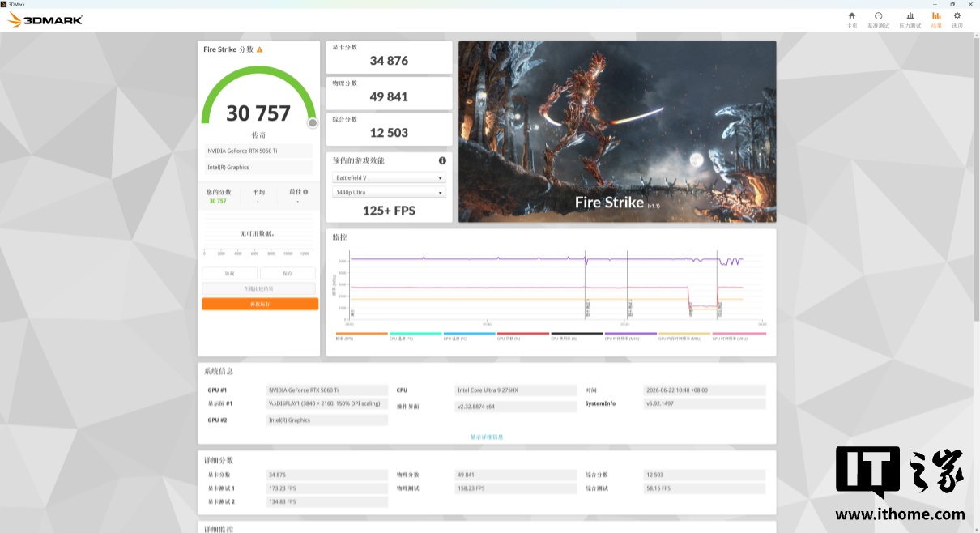Click the 3DMark logo in the header

(x=45, y=19)
